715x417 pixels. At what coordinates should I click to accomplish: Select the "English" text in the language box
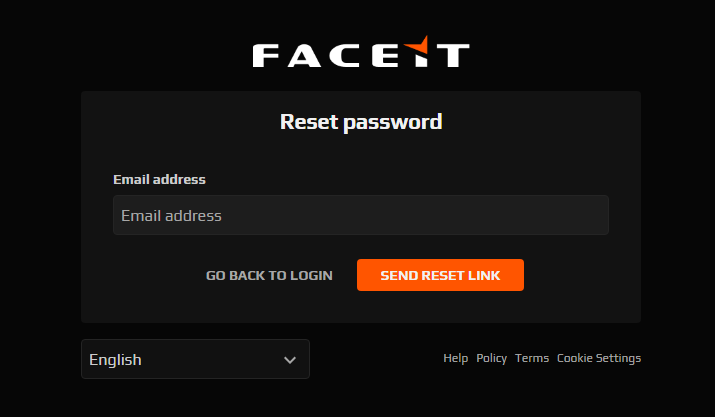[x=115, y=360]
